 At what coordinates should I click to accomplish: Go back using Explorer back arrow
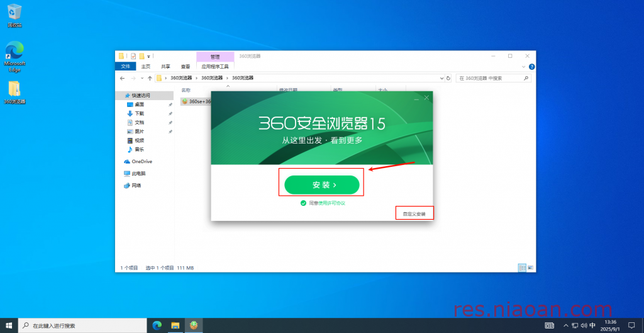pos(122,78)
